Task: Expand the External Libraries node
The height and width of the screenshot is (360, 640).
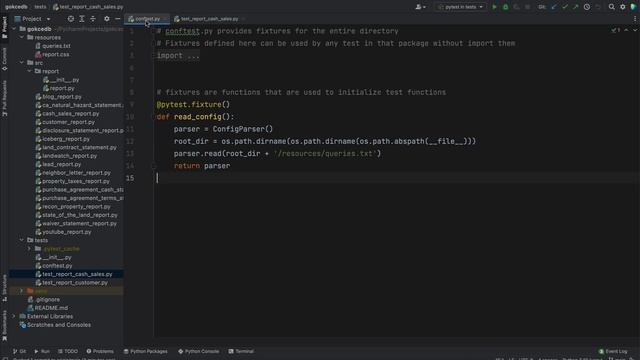Action: (14, 316)
